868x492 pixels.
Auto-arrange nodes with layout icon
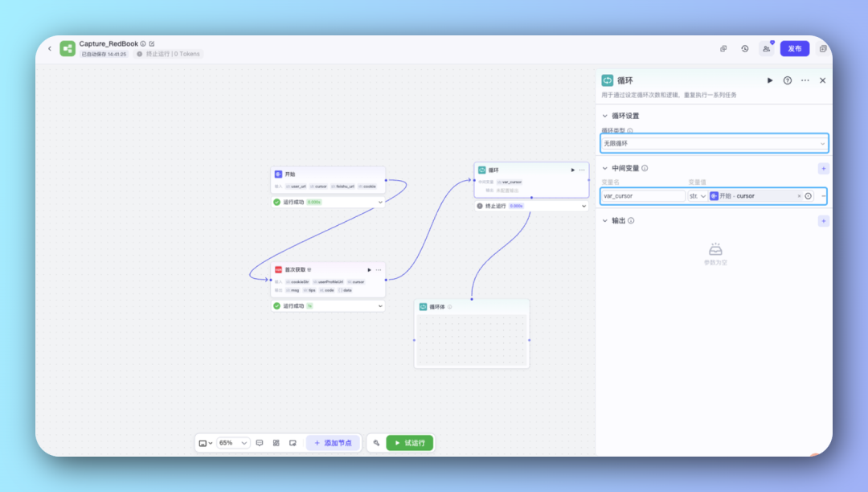pyautogui.click(x=276, y=443)
